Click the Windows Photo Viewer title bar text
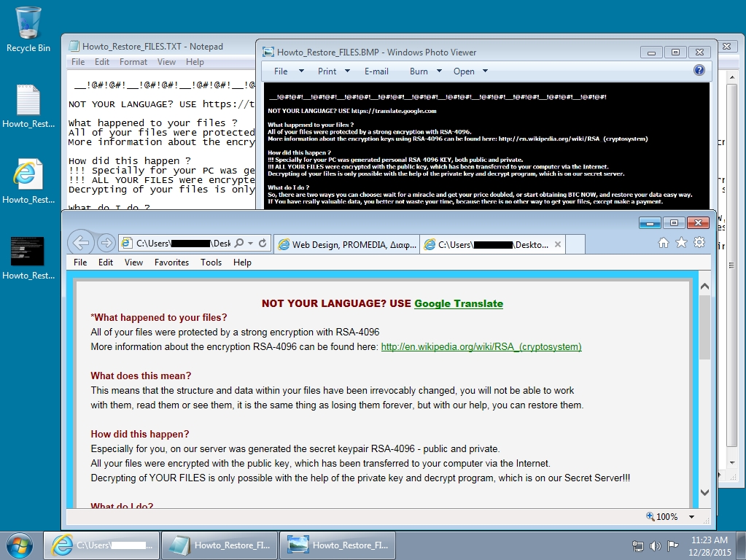This screenshot has width=746, height=560. [x=376, y=52]
